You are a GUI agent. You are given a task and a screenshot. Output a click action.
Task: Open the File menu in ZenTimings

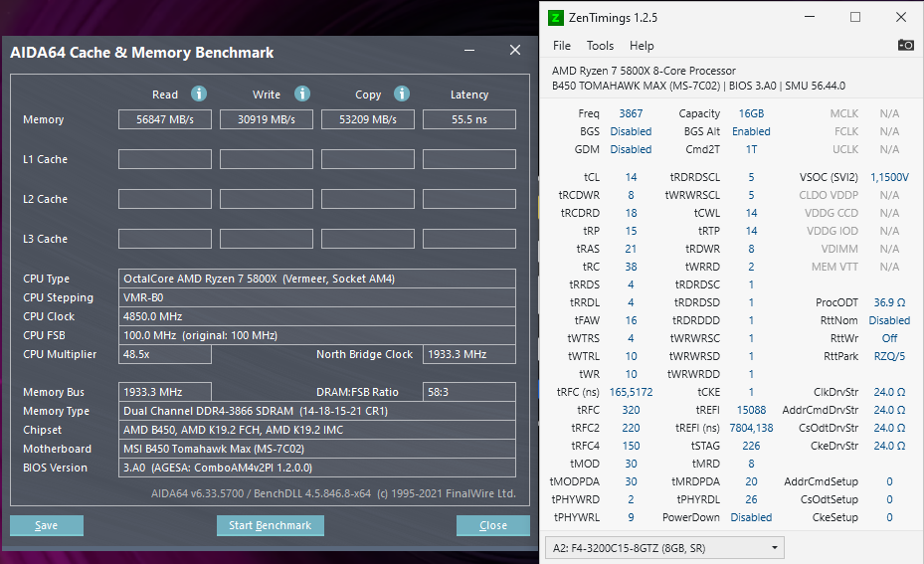562,46
